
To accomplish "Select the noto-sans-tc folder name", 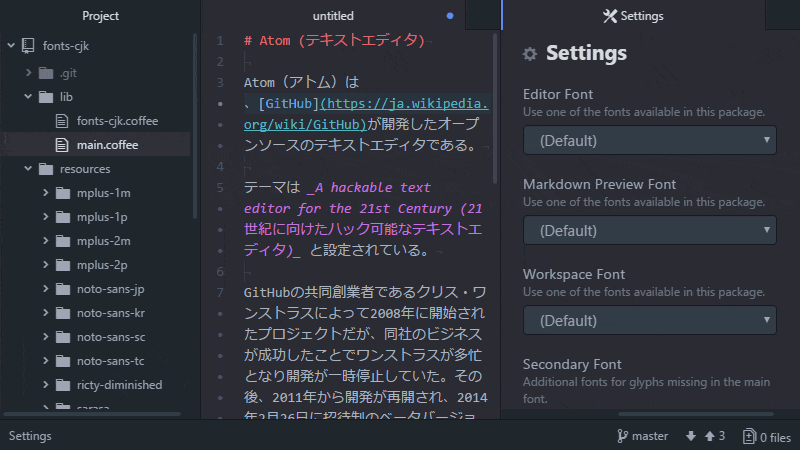I will [111, 361].
